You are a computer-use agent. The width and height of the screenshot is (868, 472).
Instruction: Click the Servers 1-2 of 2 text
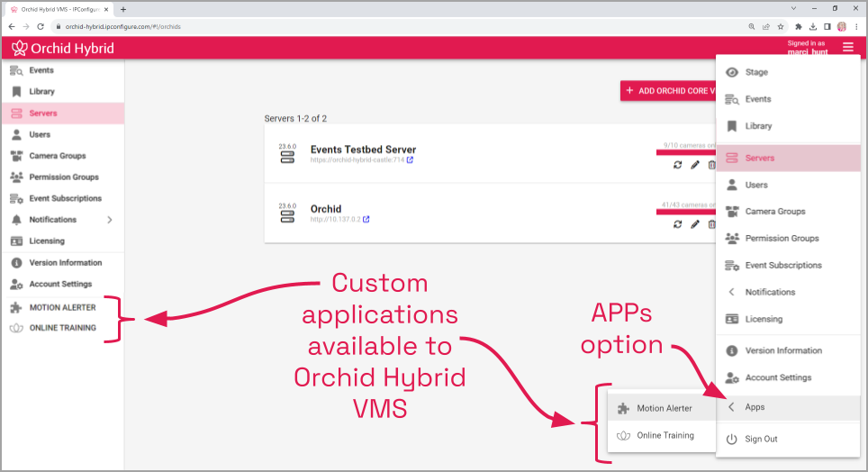pos(295,119)
